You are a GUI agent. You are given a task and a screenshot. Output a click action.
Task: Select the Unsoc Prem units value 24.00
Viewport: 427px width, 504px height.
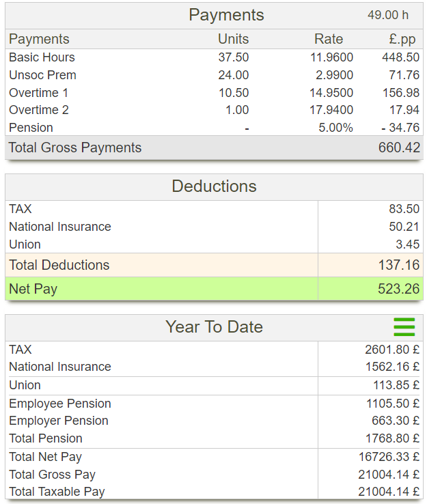point(234,75)
